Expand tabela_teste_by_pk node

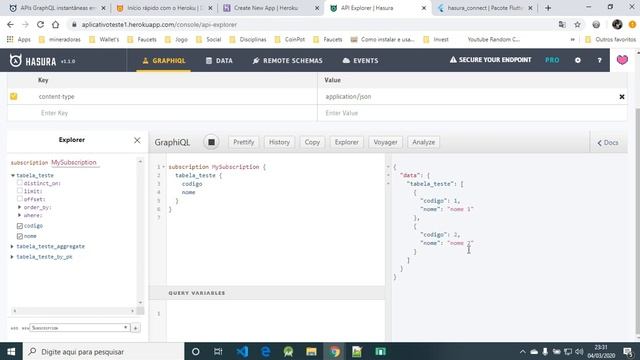[12, 257]
